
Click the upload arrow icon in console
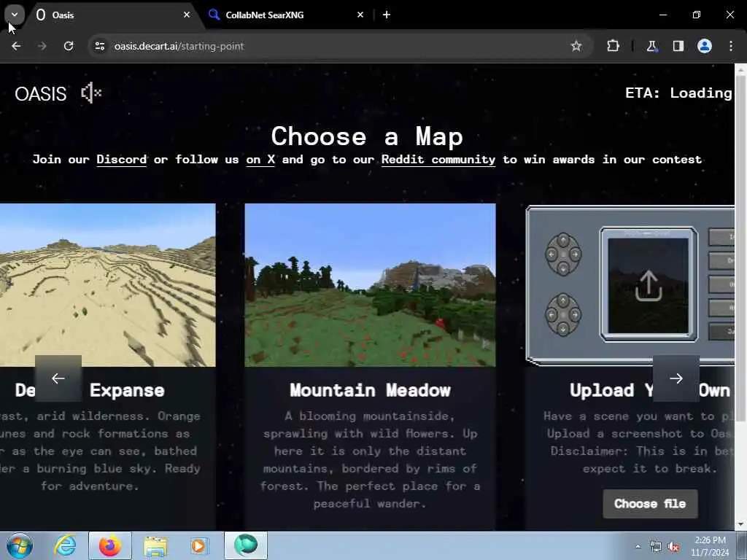[x=649, y=286]
